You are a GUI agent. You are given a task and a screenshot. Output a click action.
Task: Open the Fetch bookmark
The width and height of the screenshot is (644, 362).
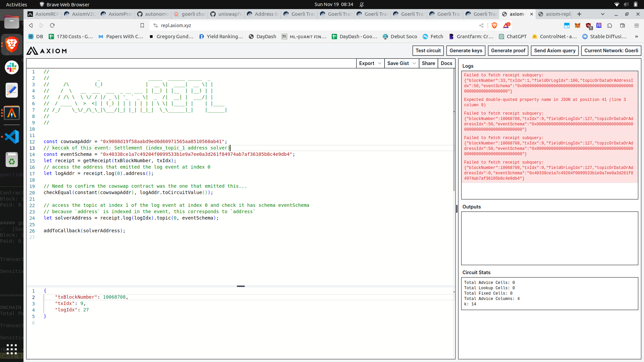tap(433, 37)
